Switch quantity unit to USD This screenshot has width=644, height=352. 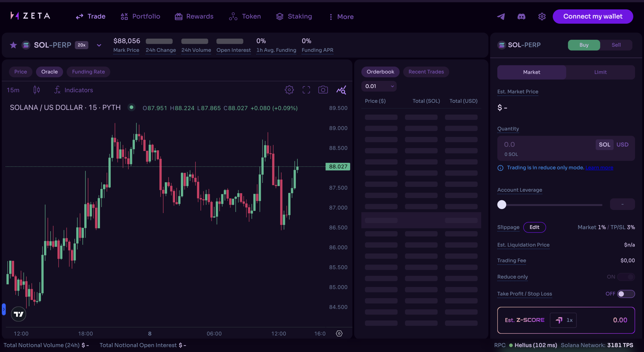coord(622,144)
